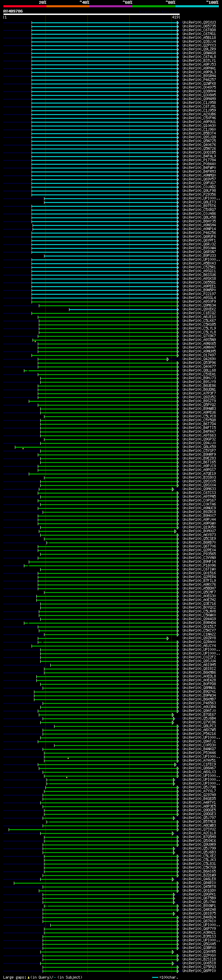Click the UniRef100_B9SRH4 label
222x980 pixels.
click(x=199, y=76)
